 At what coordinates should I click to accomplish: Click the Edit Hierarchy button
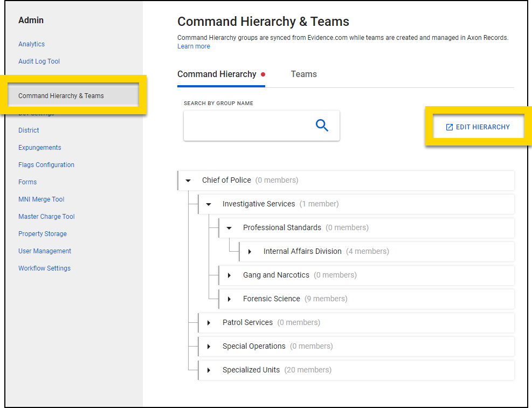[478, 127]
